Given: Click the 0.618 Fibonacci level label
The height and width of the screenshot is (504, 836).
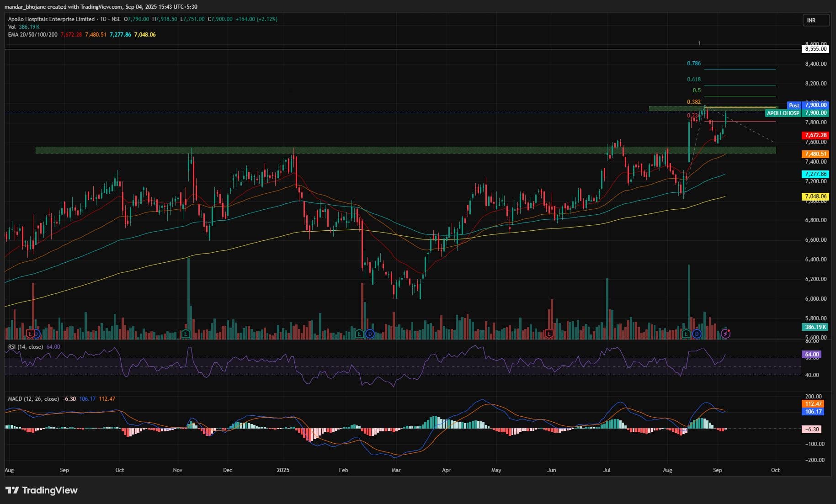Looking at the screenshot, I should (x=693, y=80).
